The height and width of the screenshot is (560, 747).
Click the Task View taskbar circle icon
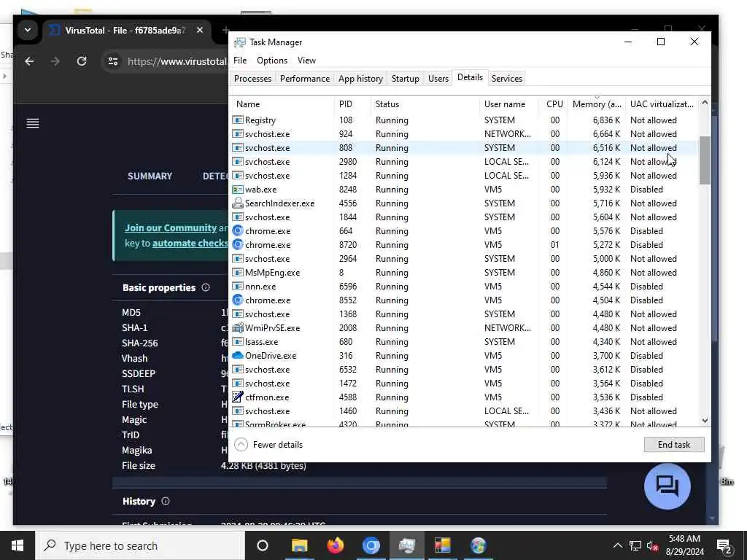click(263, 545)
